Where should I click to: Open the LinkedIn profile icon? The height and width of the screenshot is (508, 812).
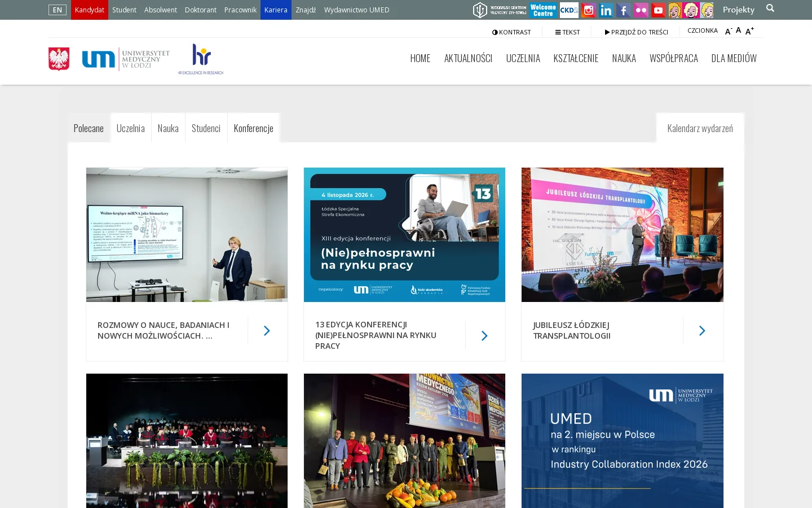click(606, 10)
